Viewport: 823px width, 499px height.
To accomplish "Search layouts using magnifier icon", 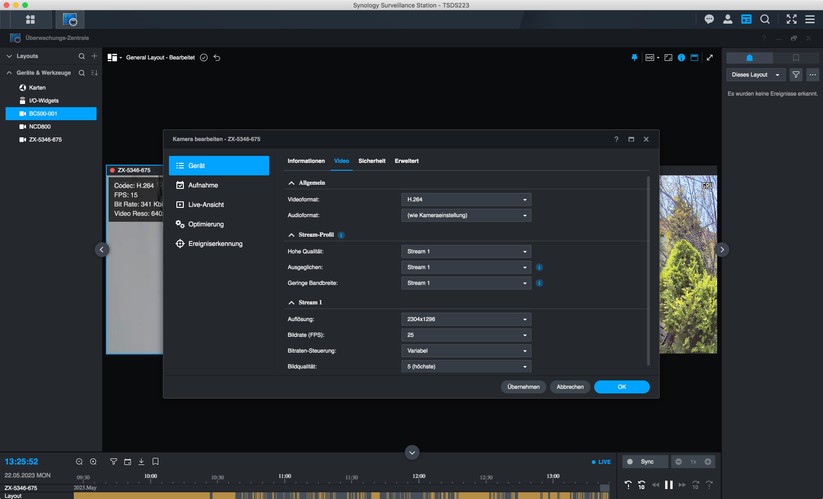I will click(82, 57).
